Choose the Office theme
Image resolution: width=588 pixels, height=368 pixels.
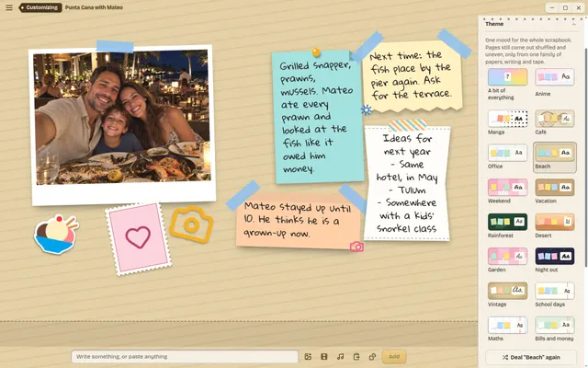click(x=507, y=156)
